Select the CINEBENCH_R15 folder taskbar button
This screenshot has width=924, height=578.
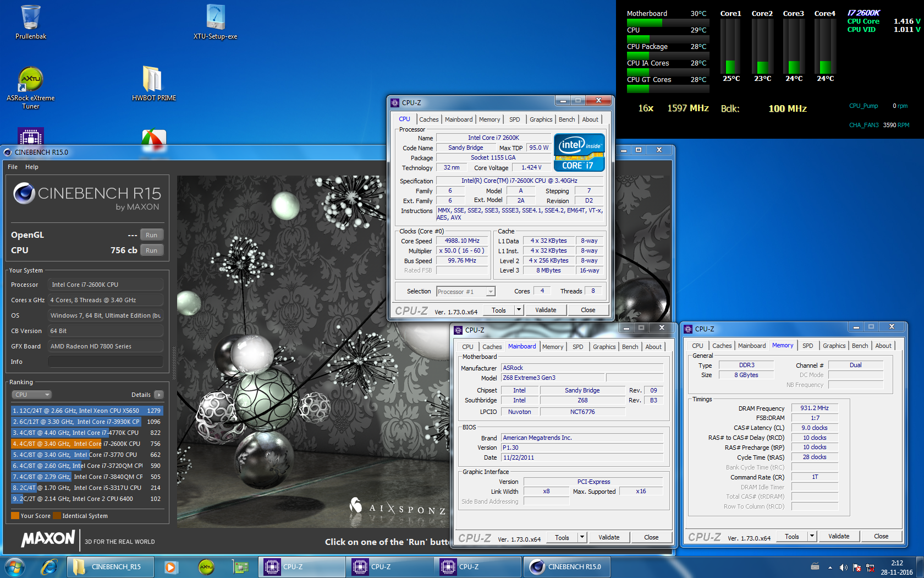[110, 566]
